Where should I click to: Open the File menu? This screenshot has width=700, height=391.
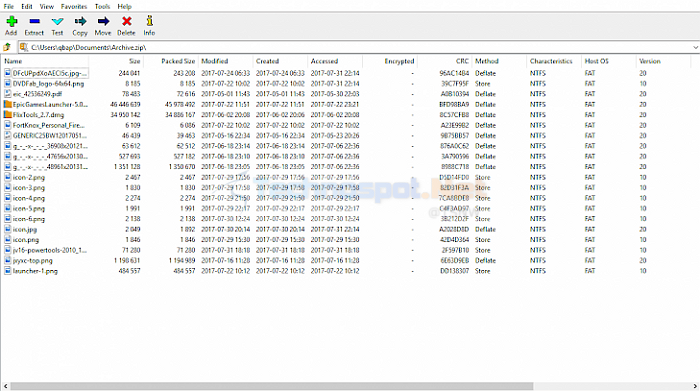click(8, 7)
